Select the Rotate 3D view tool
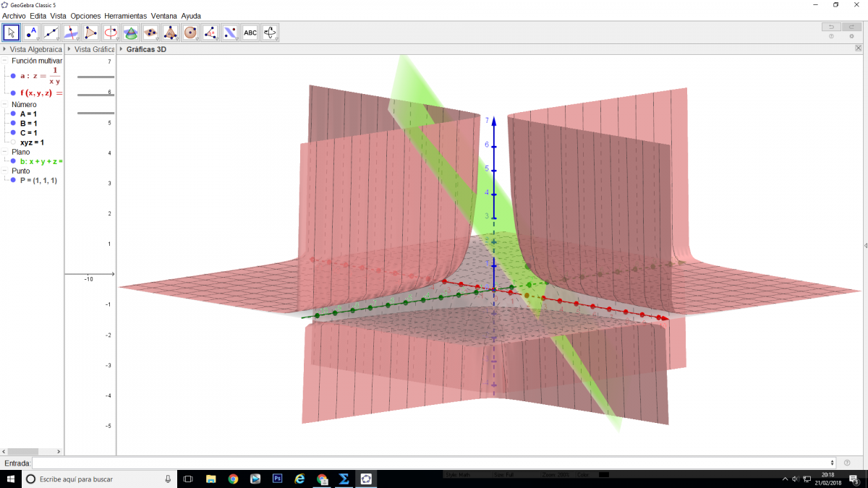868x488 pixels. [270, 33]
